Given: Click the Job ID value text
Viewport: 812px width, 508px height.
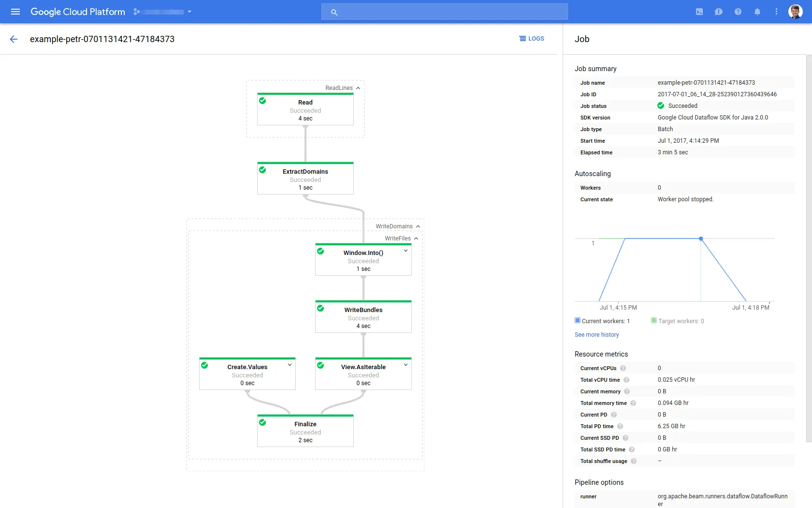Looking at the screenshot, I should (717, 94).
